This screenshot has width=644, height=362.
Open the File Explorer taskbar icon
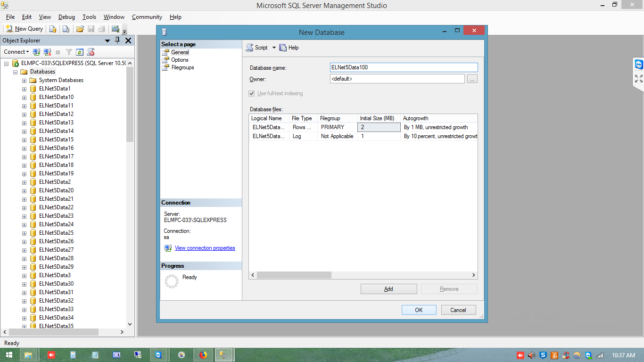click(29, 355)
